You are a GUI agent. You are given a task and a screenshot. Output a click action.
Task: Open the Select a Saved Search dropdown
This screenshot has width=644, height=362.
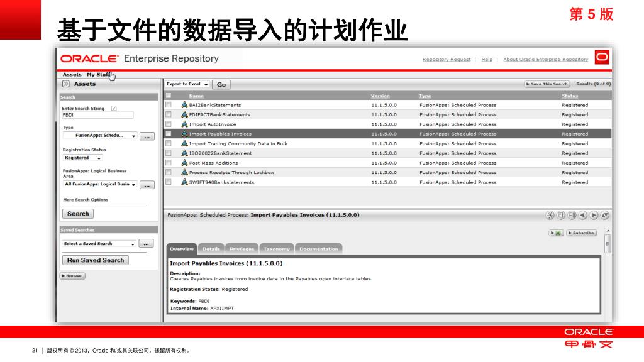tap(99, 244)
